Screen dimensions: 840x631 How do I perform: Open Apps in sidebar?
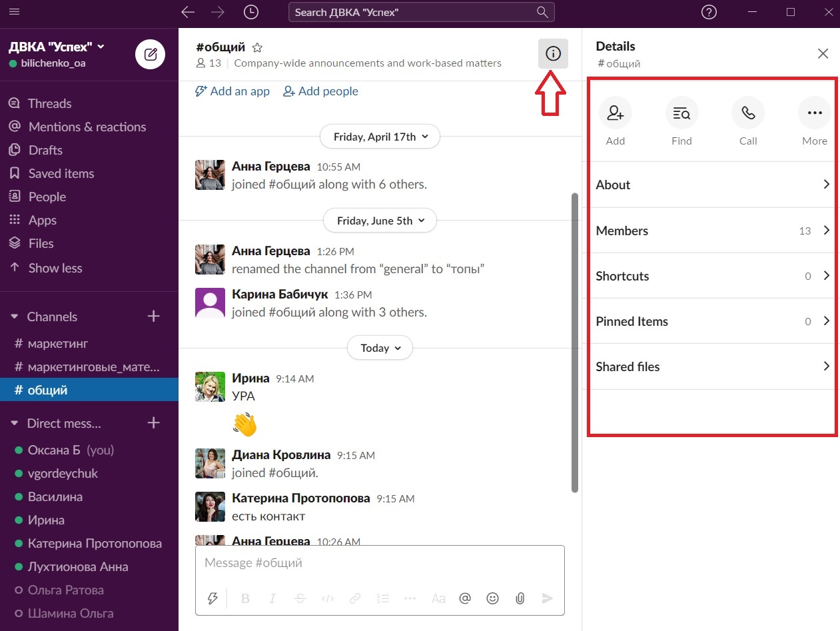pyautogui.click(x=89, y=220)
